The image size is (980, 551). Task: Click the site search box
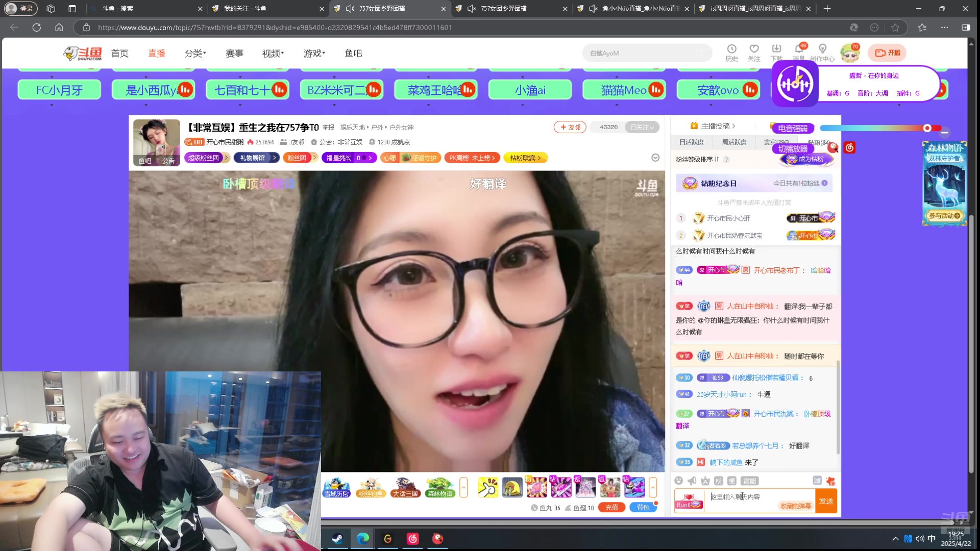[647, 53]
